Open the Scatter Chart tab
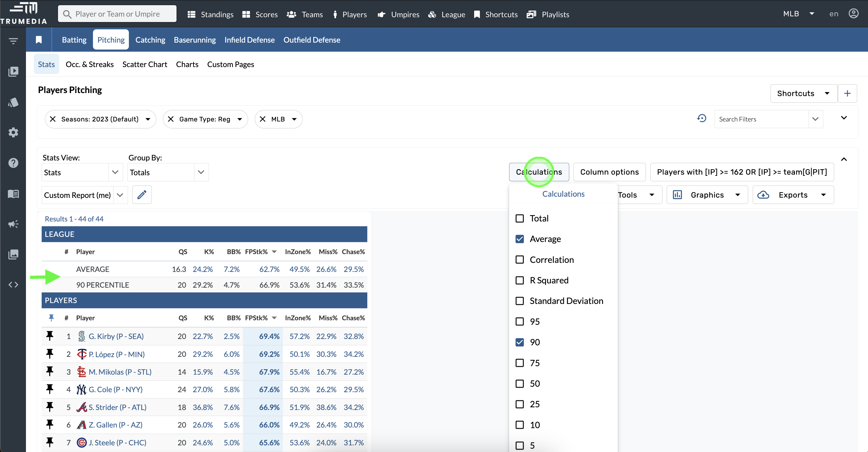This screenshot has width=868, height=452. 145,64
